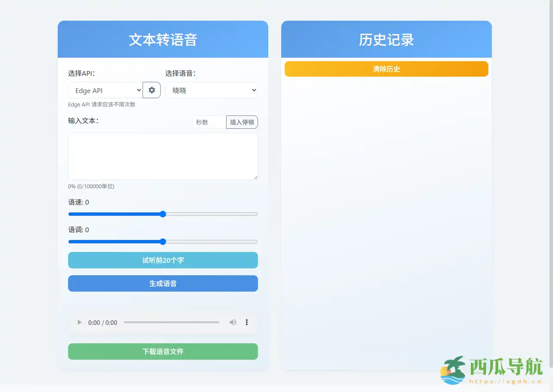The height and width of the screenshot is (392, 553).
Task: Click the 秒数 seconds input field
Action: pos(208,122)
